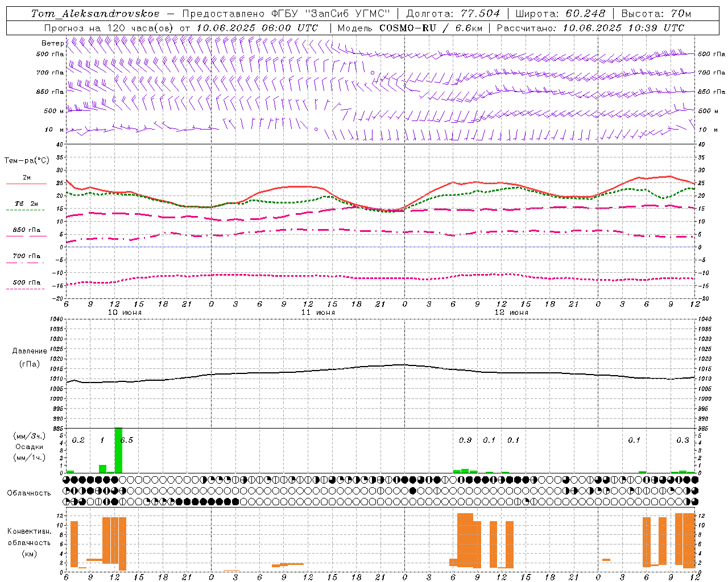
Task: Click the Осадки precipitation label
Action: [x=30, y=447]
